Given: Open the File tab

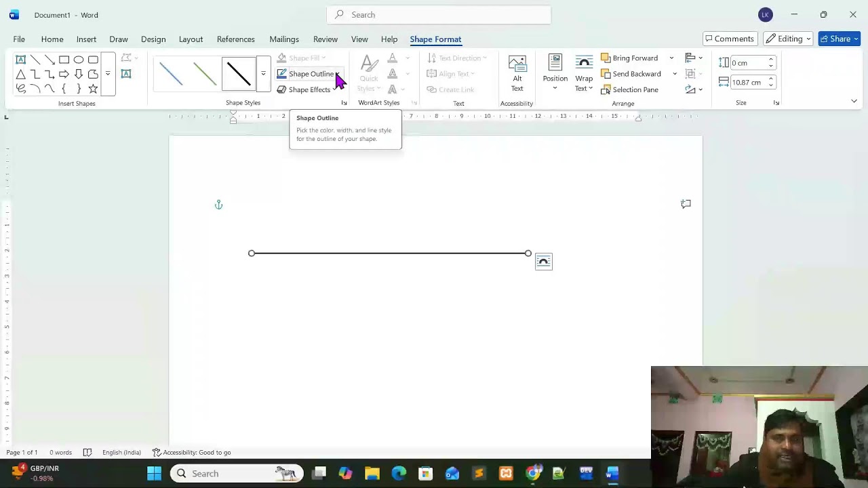Looking at the screenshot, I should pyautogui.click(x=19, y=39).
